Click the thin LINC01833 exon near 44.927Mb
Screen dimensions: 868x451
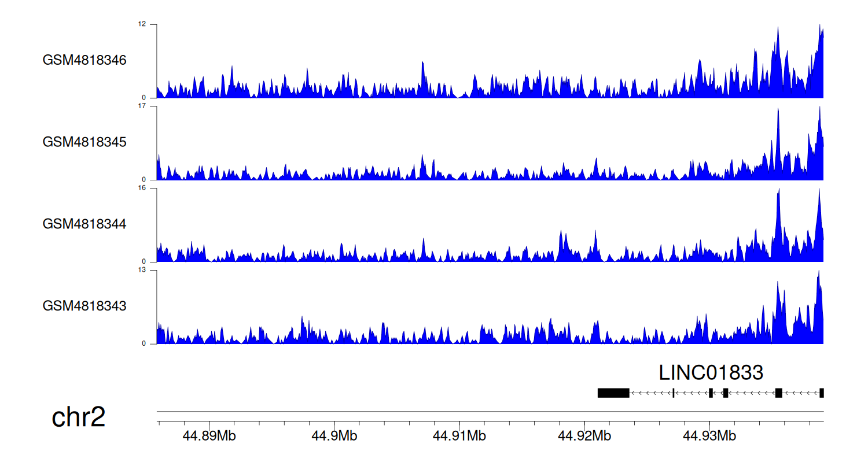[673, 393]
